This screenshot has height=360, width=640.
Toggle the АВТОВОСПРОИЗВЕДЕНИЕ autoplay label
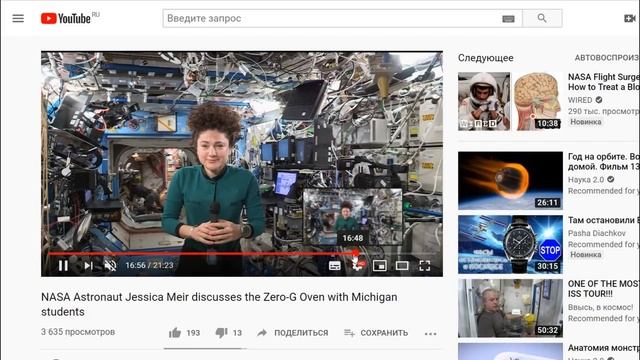(x=607, y=58)
